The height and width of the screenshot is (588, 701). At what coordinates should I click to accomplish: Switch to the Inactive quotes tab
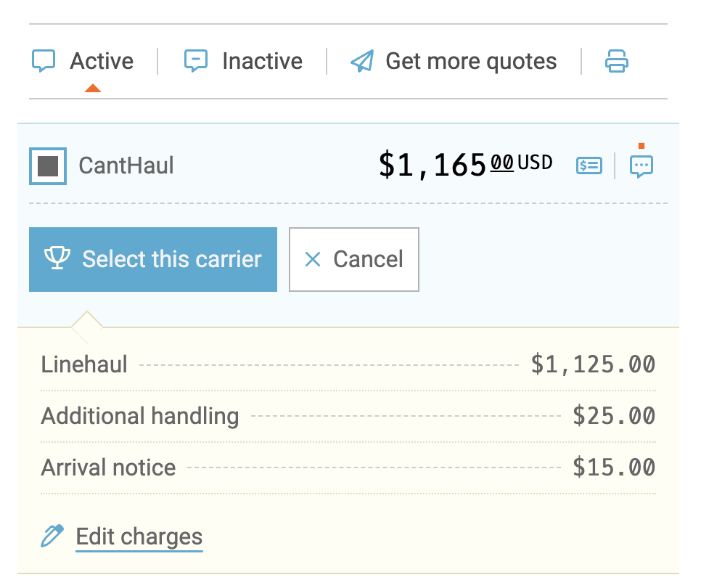262,61
